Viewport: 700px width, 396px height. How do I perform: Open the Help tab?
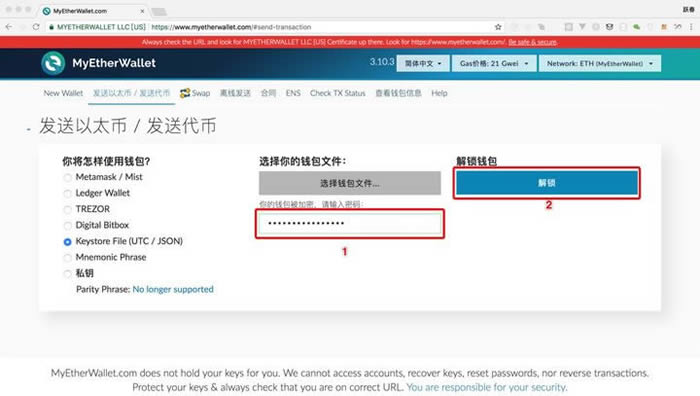pyautogui.click(x=439, y=93)
